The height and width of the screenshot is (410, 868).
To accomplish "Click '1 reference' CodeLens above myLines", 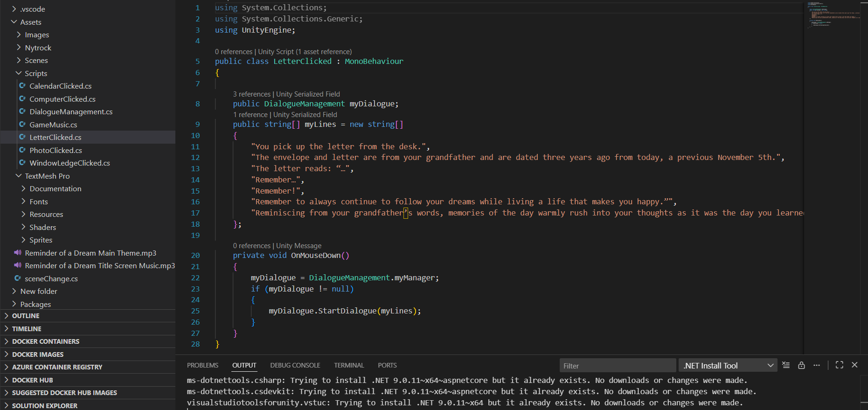I will click(250, 115).
